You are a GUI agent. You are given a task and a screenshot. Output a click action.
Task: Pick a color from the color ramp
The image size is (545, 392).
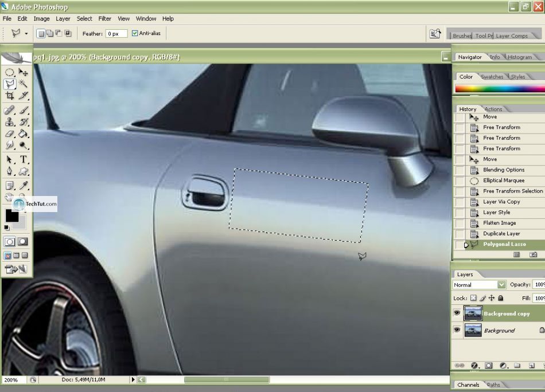tap(500, 88)
